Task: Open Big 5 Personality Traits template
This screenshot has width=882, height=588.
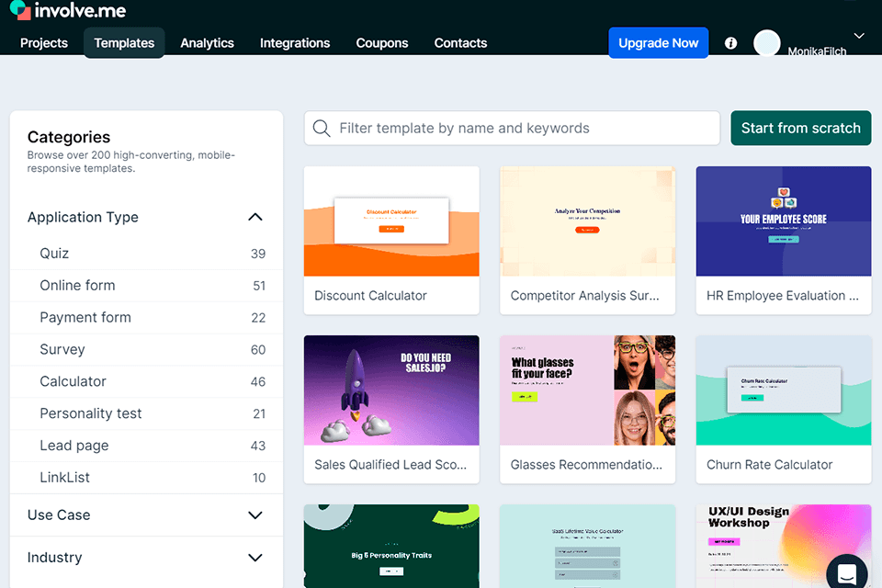Action: 391,547
